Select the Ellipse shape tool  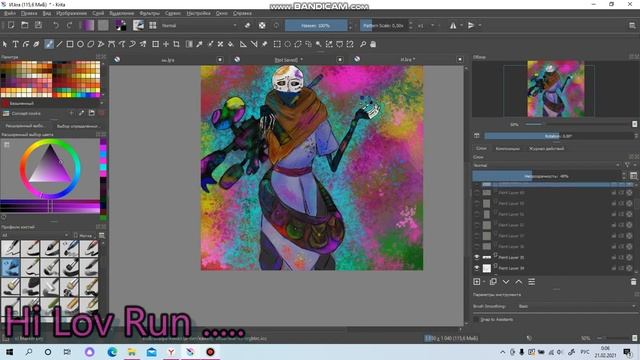[80, 44]
